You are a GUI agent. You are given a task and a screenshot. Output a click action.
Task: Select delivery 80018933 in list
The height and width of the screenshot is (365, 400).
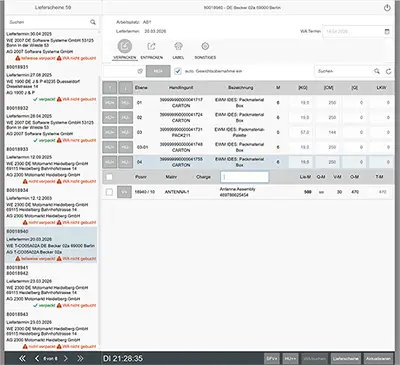coord(51,165)
